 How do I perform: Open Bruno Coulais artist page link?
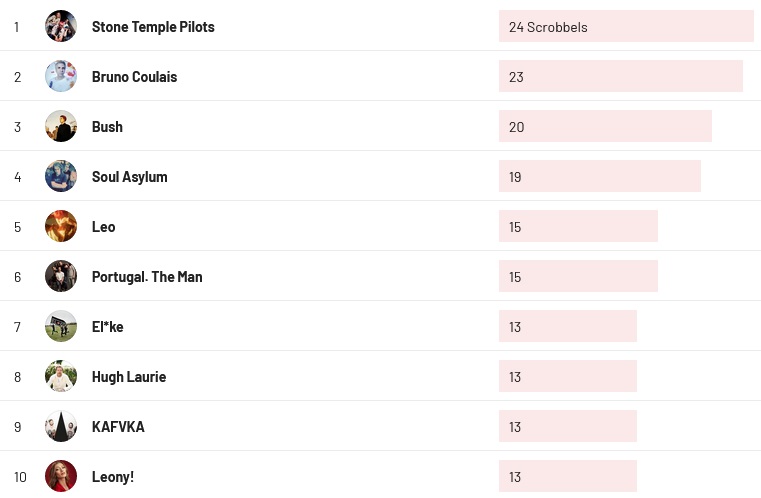[x=134, y=77]
